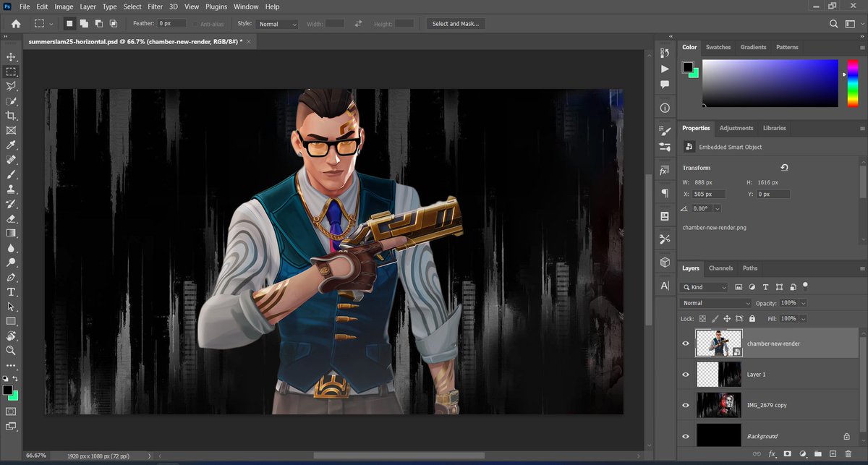The width and height of the screenshot is (868, 465).
Task: Toggle filter for pixel layers
Action: click(739, 287)
